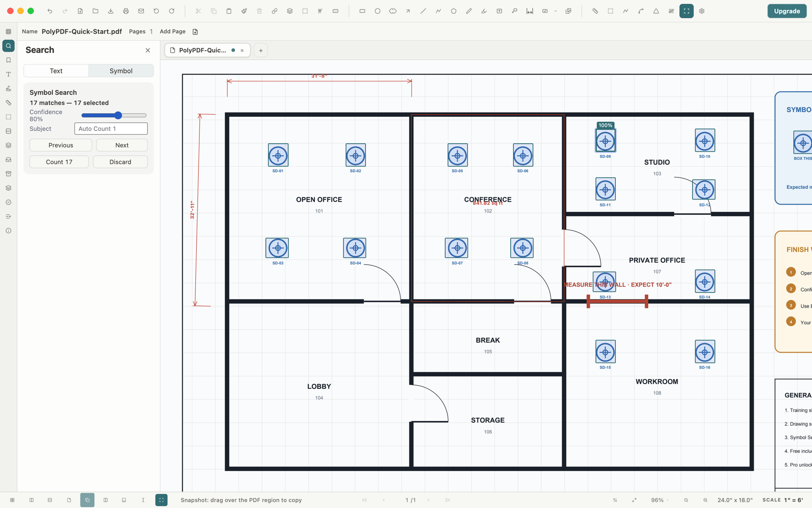Go to the last page arrow
Viewport: 812px width, 508px height.
tap(448, 500)
